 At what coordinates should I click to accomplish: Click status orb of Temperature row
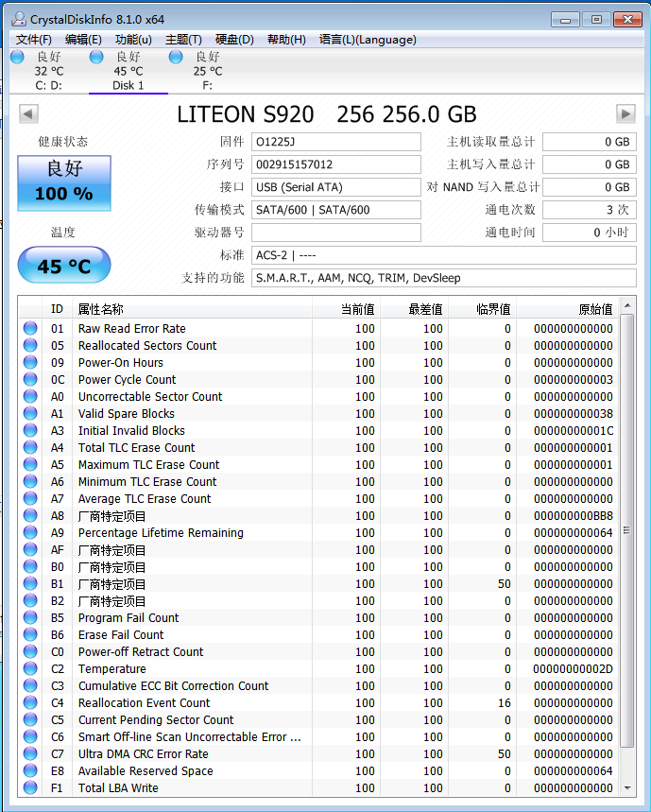click(x=30, y=668)
